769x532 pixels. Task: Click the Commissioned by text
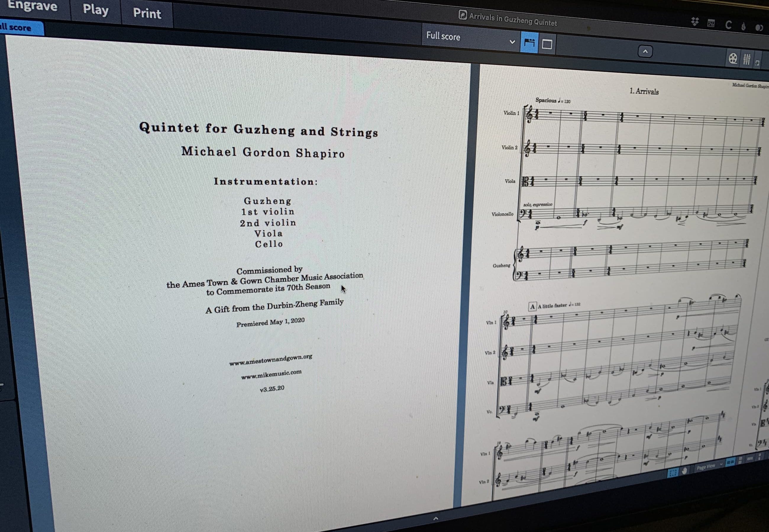269,270
